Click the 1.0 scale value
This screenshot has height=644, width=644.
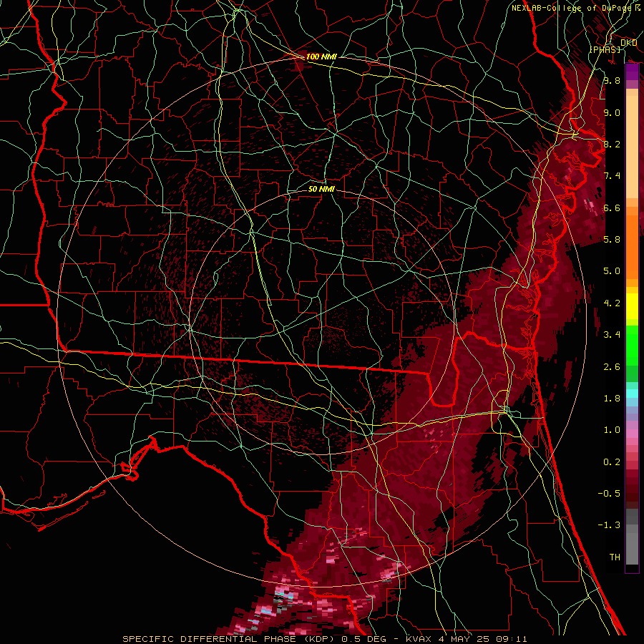[x=612, y=430]
